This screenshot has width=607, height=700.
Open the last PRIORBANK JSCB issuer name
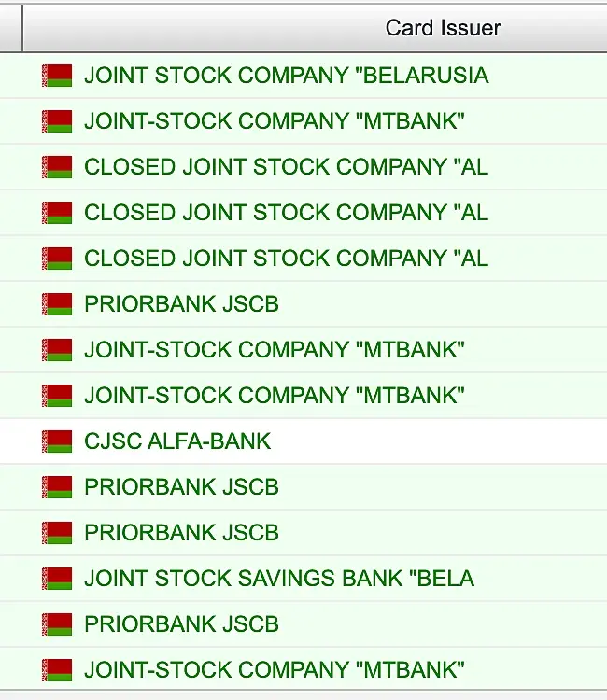[x=181, y=624]
